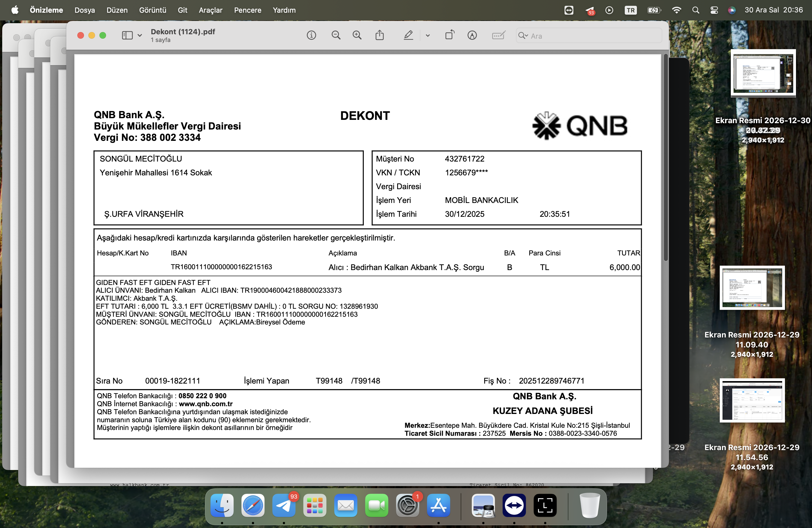The image size is (812, 528).
Task: Open the Wi-Fi status menu
Action: coord(676,10)
